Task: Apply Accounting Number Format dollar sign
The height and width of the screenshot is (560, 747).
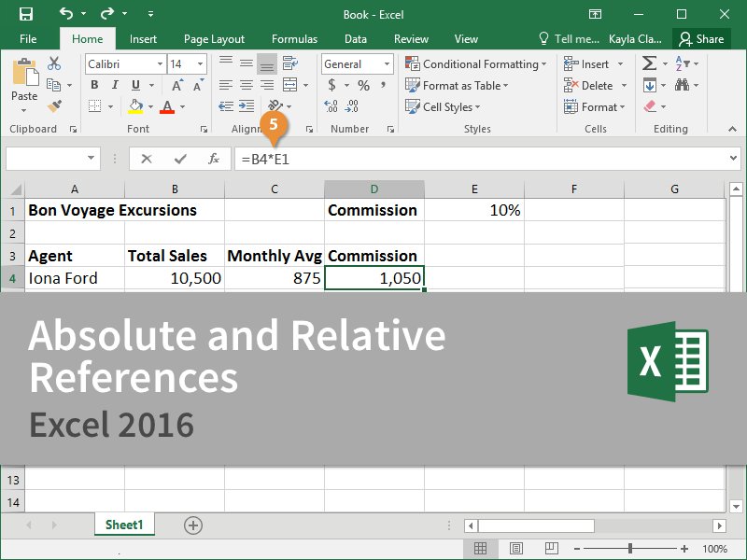Action: (x=332, y=85)
